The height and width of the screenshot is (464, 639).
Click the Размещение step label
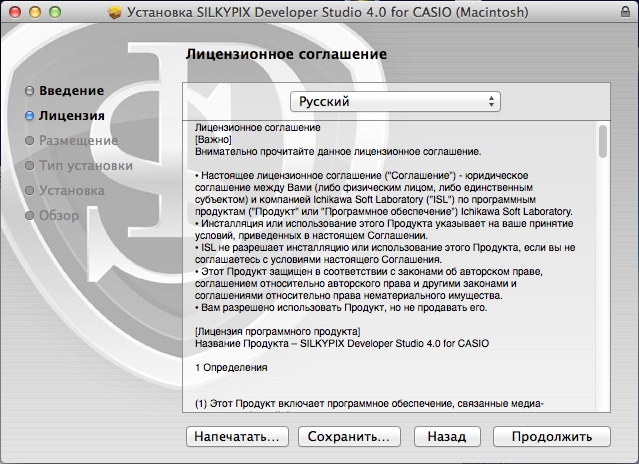[78, 141]
